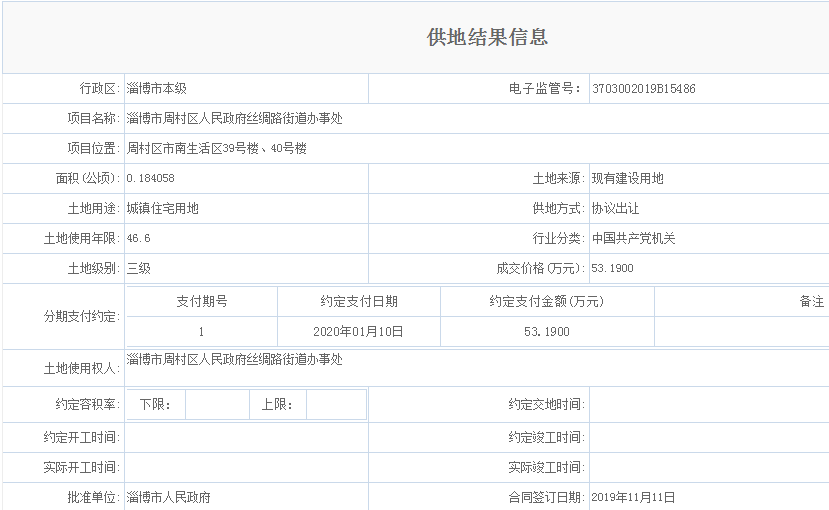This screenshot has height=510, width=829.
Task: Click the 行政区 value 淄博市本级
Action: click(157, 89)
